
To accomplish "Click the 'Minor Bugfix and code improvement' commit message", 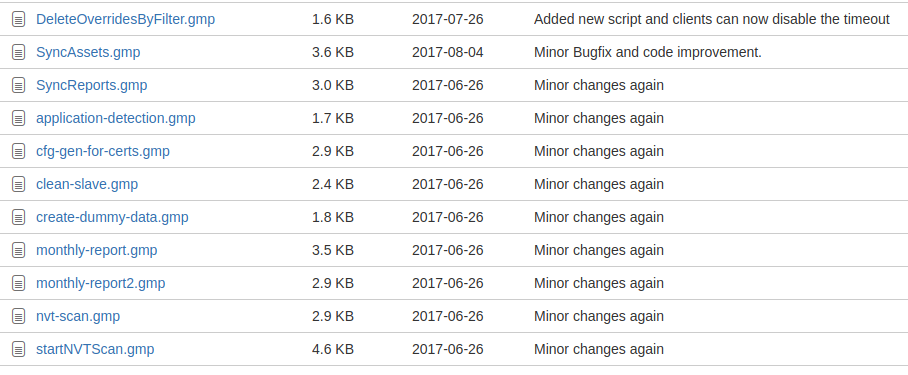I will [648, 52].
